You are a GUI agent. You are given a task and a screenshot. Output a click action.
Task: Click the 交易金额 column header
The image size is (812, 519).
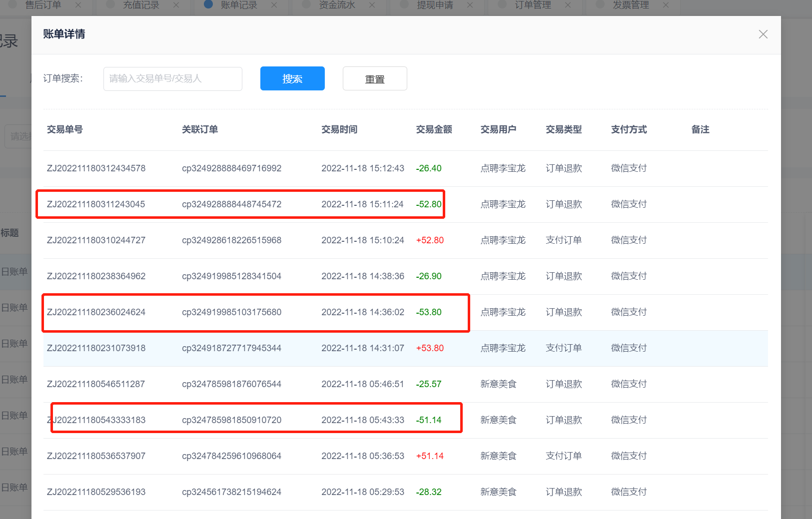434,129
